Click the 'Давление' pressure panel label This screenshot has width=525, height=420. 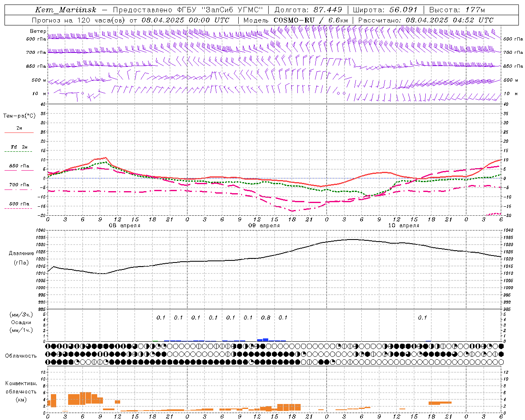pyautogui.click(x=21, y=253)
